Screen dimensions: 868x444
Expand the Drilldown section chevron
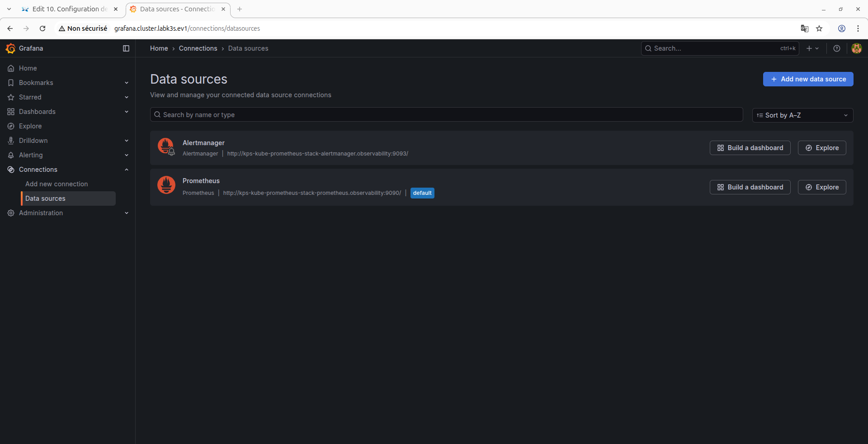(127, 141)
